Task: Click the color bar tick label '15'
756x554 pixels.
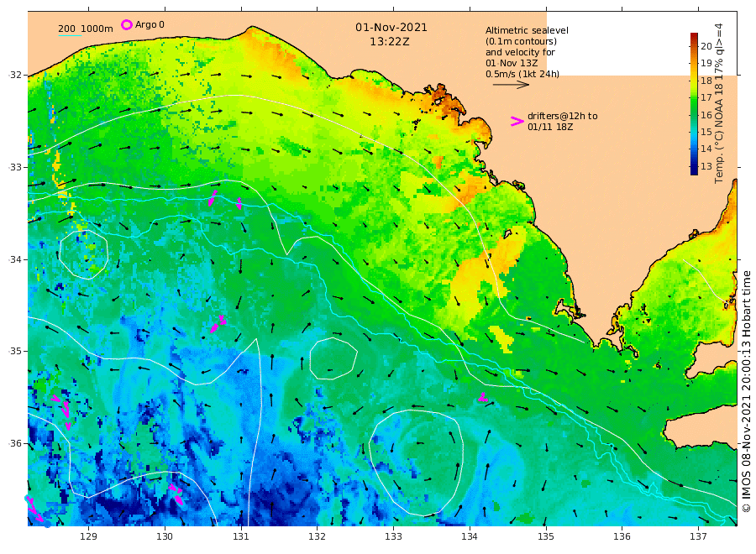Action: 706,132
